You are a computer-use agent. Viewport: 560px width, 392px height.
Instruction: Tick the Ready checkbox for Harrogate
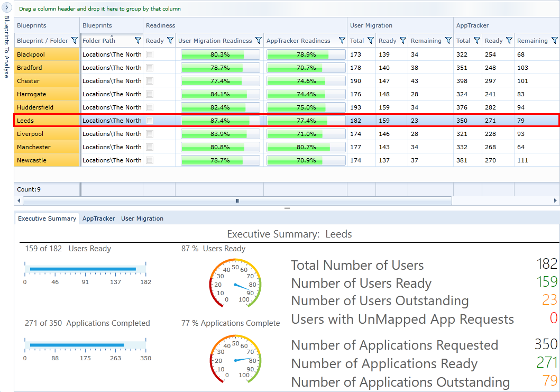150,94
